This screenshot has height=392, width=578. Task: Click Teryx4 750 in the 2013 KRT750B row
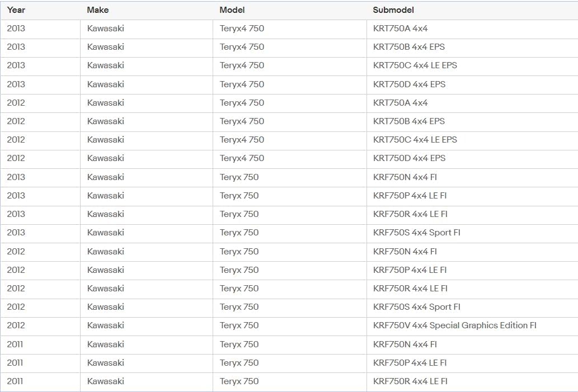[x=242, y=47]
